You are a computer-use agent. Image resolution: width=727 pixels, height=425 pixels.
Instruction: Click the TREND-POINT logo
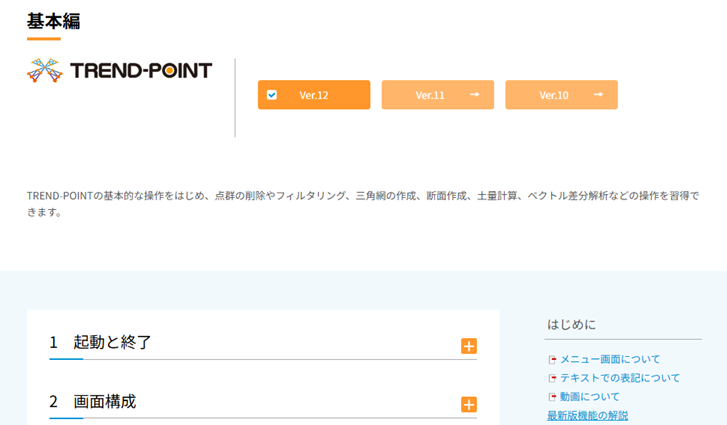coord(120,70)
